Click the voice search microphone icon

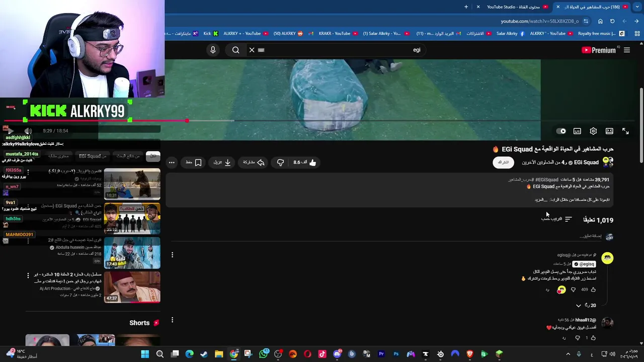tap(213, 50)
